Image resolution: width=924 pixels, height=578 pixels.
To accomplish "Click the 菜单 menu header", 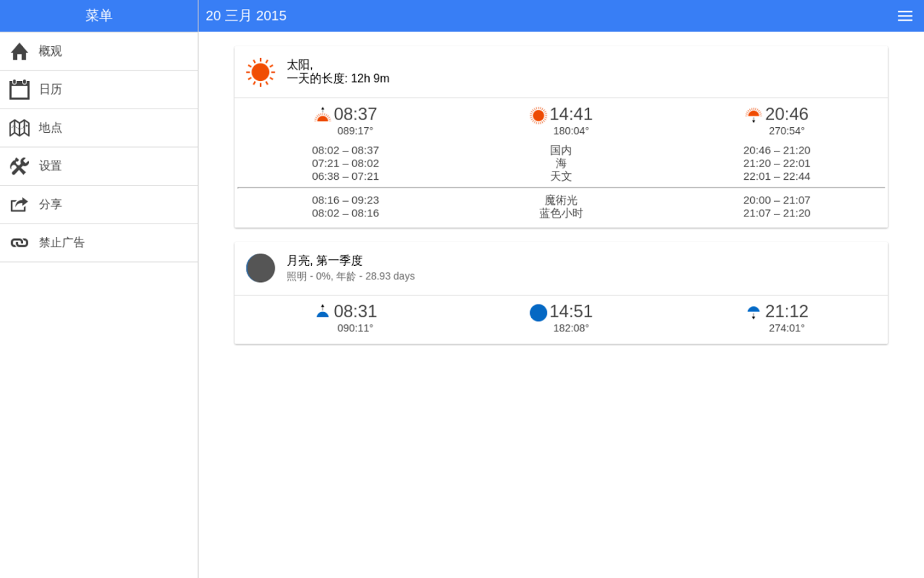I will pyautogui.click(x=99, y=15).
